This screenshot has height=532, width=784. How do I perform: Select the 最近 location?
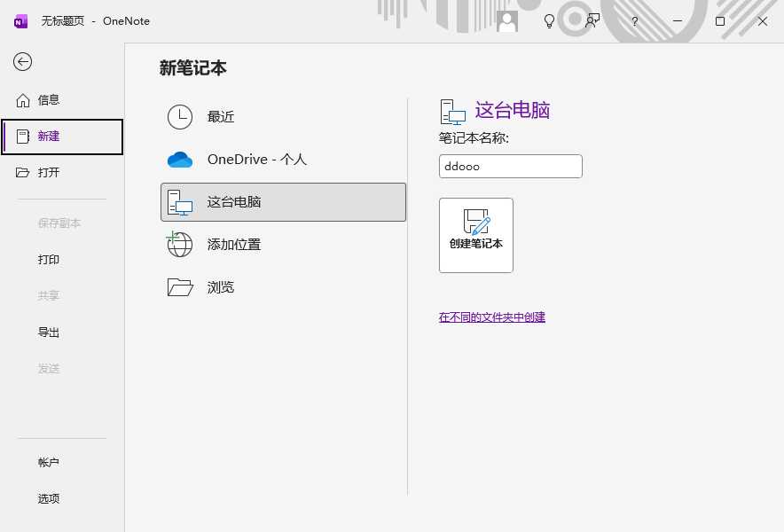[x=283, y=117]
